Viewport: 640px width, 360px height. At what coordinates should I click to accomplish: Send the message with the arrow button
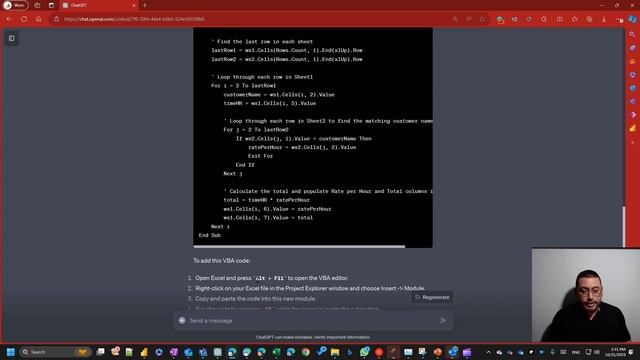click(443, 320)
